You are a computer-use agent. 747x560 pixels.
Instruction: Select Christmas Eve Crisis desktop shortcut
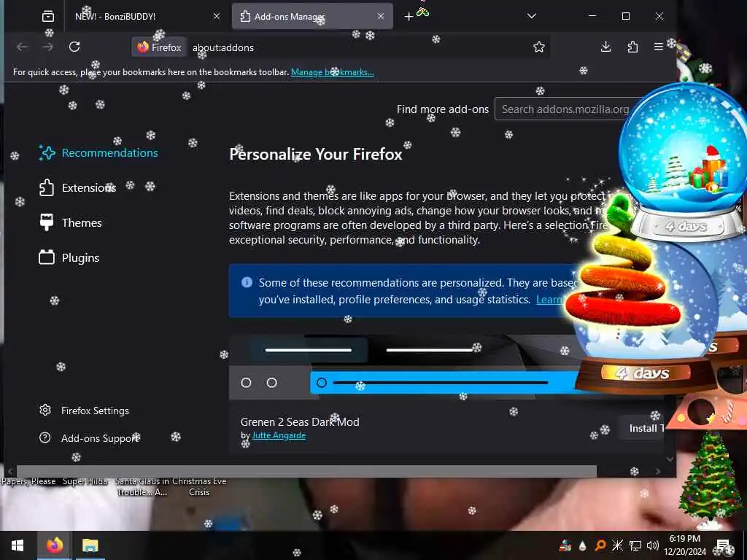(199, 486)
